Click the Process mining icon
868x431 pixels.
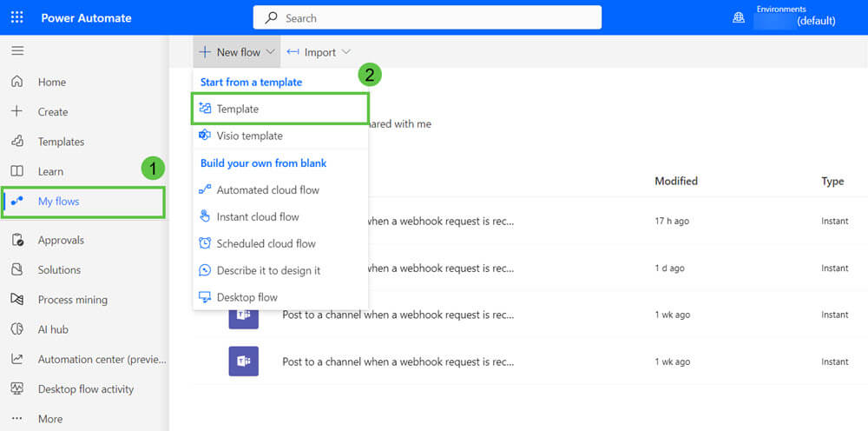17,300
